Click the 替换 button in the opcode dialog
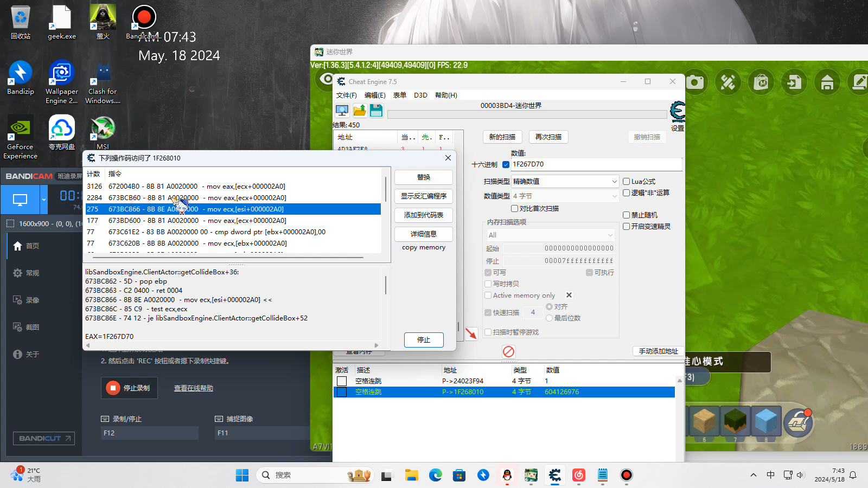Image resolution: width=868 pixels, height=488 pixels. (x=424, y=177)
